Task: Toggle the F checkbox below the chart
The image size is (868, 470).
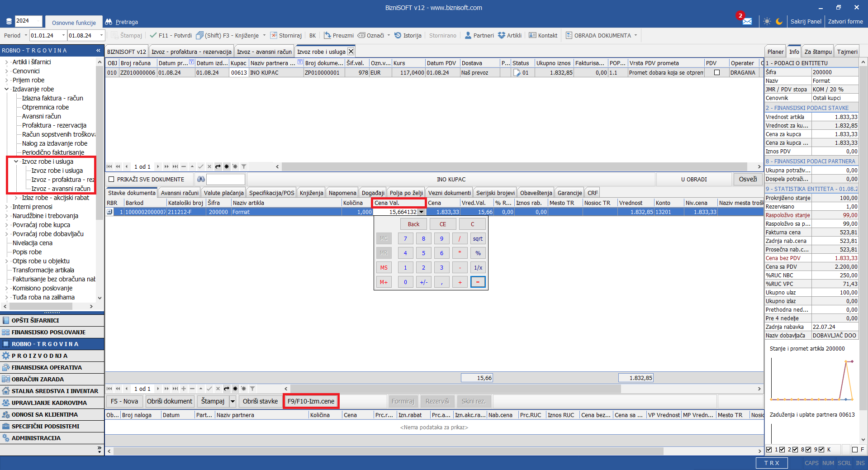Action: (x=854, y=449)
